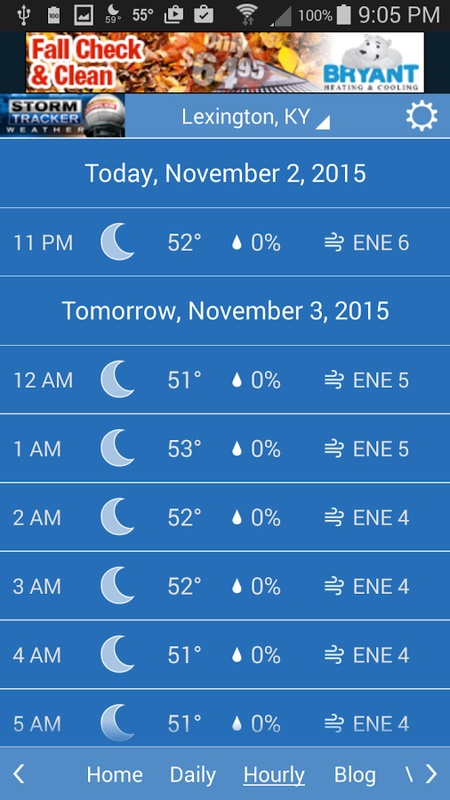Open the Bryant Fall Check & Clean ad
Screen dimensions: 450x800
[225, 62]
